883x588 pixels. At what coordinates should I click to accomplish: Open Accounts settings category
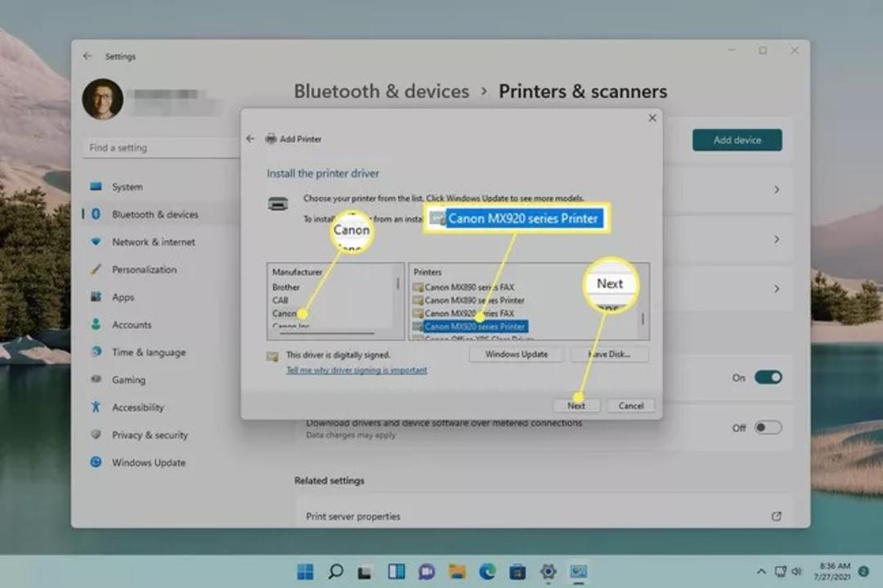131,325
